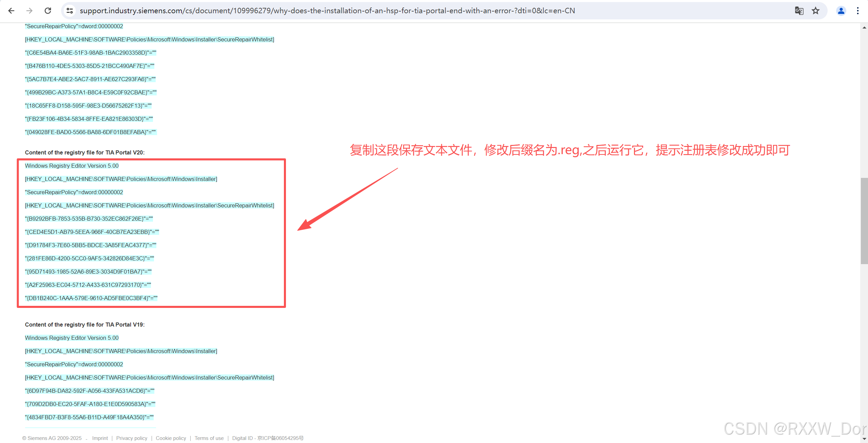Open site information icon in address bar
This screenshot has width=868, height=443.
tap(70, 11)
